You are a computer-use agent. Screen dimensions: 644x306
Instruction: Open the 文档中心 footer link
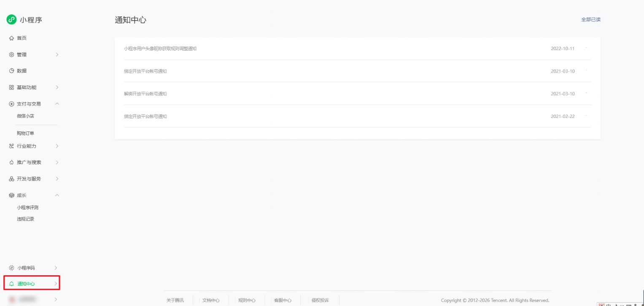[211, 300]
